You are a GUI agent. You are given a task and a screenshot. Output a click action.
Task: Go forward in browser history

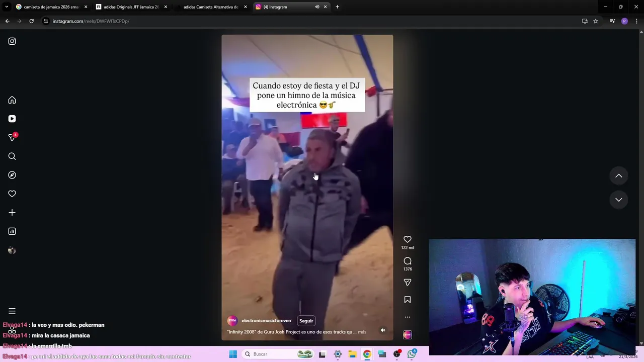click(x=19, y=21)
